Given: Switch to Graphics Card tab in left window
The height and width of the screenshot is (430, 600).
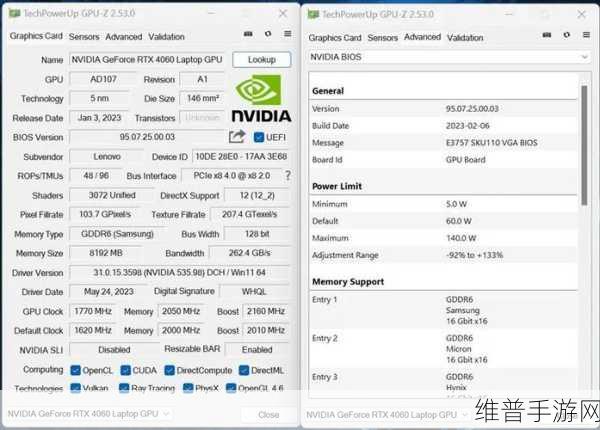Looking at the screenshot, I should [x=36, y=36].
